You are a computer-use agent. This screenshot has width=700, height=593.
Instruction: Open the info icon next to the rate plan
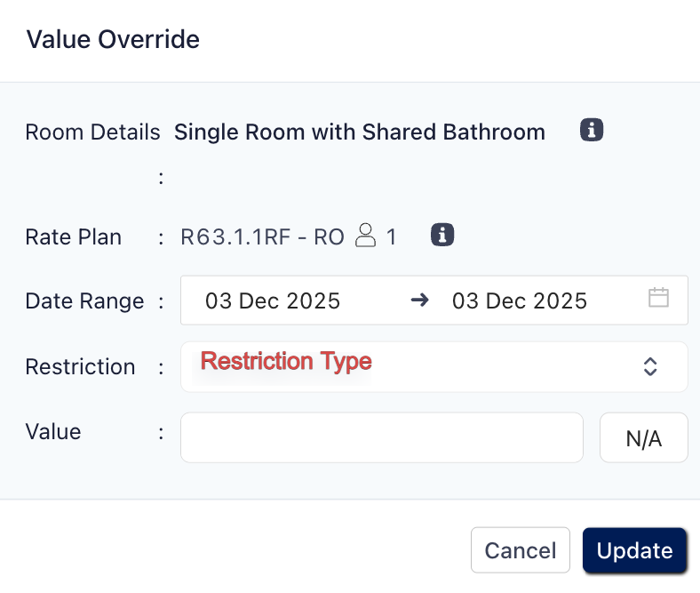pos(442,236)
